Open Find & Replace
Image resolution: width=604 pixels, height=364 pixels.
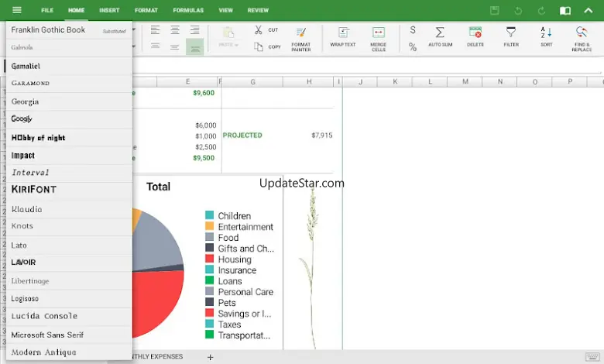click(x=582, y=36)
